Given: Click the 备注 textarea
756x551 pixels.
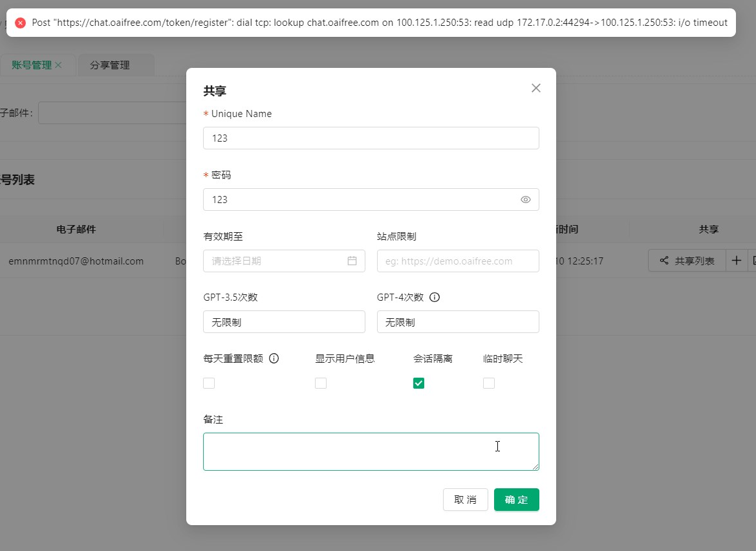Looking at the screenshot, I should pyautogui.click(x=371, y=451).
